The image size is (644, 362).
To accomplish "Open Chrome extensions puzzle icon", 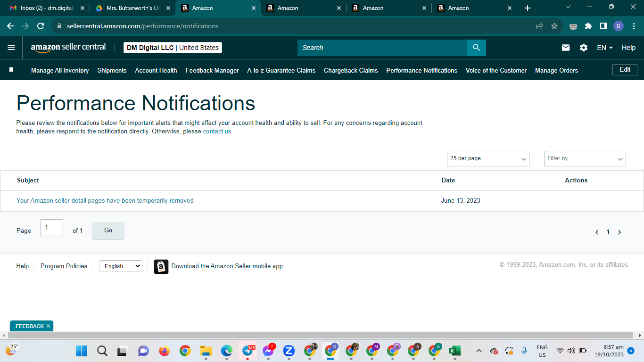I will 588,26.
